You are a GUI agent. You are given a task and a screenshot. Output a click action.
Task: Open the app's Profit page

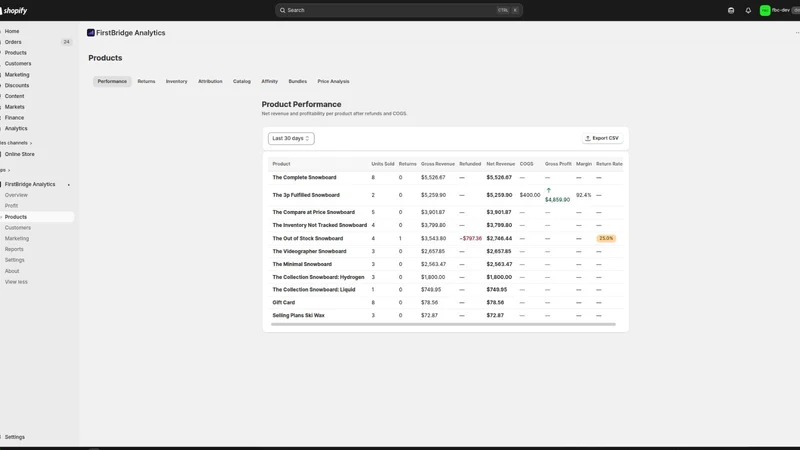click(11, 206)
